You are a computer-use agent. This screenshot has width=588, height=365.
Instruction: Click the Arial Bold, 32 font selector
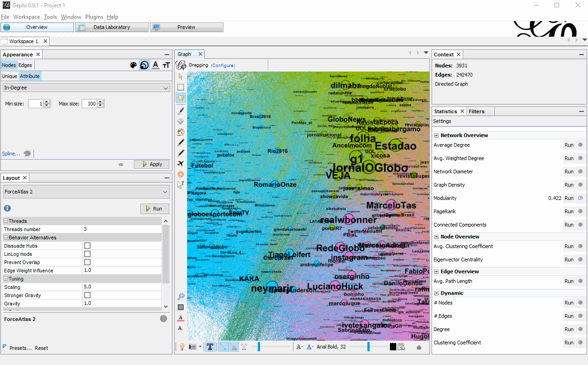(x=331, y=347)
